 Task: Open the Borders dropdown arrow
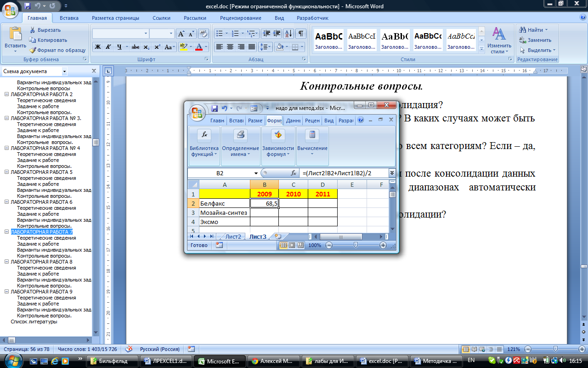click(302, 47)
